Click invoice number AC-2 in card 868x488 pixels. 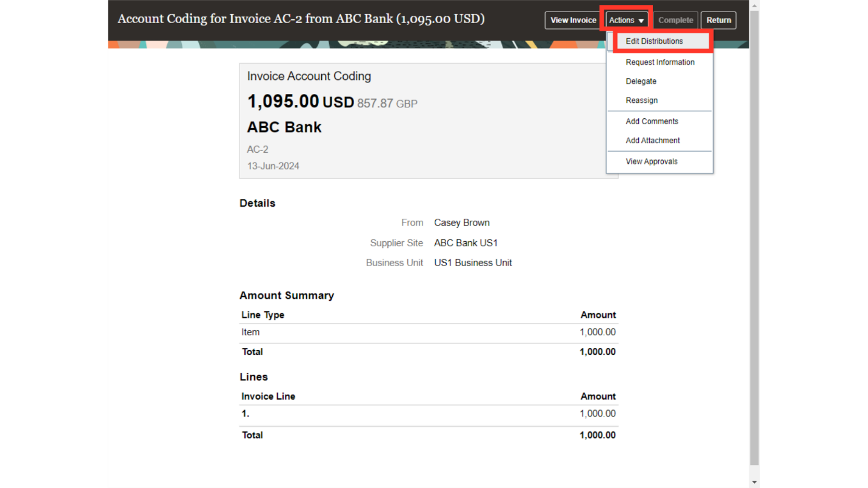[258, 150]
